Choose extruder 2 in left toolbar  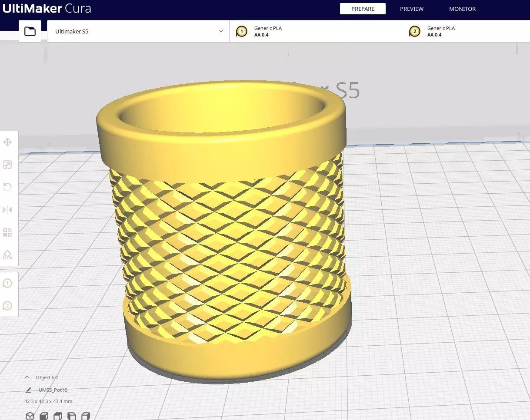tap(7, 306)
